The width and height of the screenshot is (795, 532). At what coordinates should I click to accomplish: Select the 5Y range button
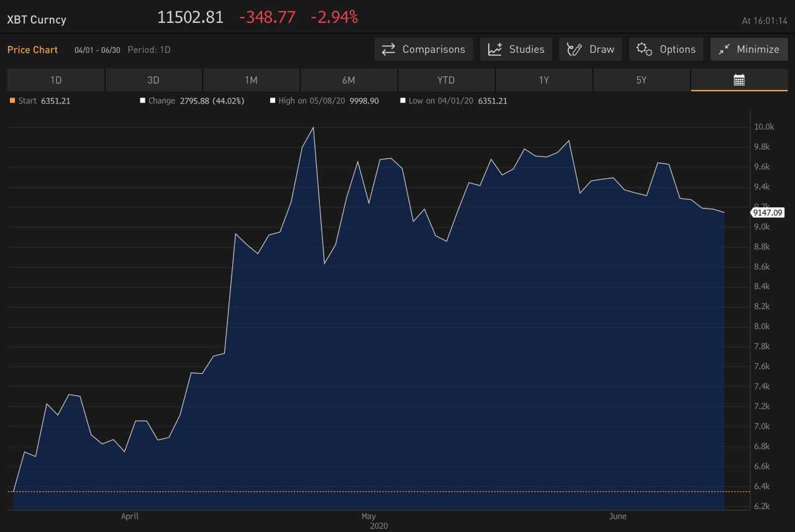coord(642,79)
